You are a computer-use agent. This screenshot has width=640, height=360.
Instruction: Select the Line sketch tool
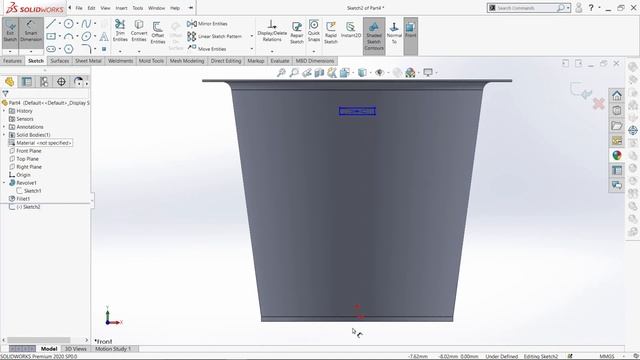pyautogui.click(x=51, y=24)
